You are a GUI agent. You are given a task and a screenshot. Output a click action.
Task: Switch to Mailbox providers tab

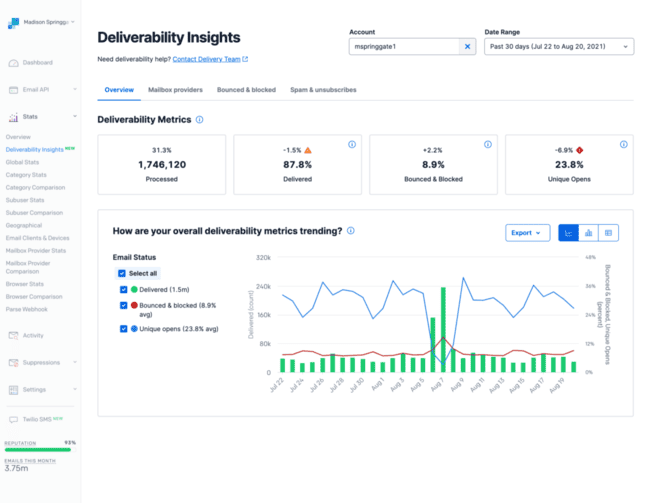(175, 90)
